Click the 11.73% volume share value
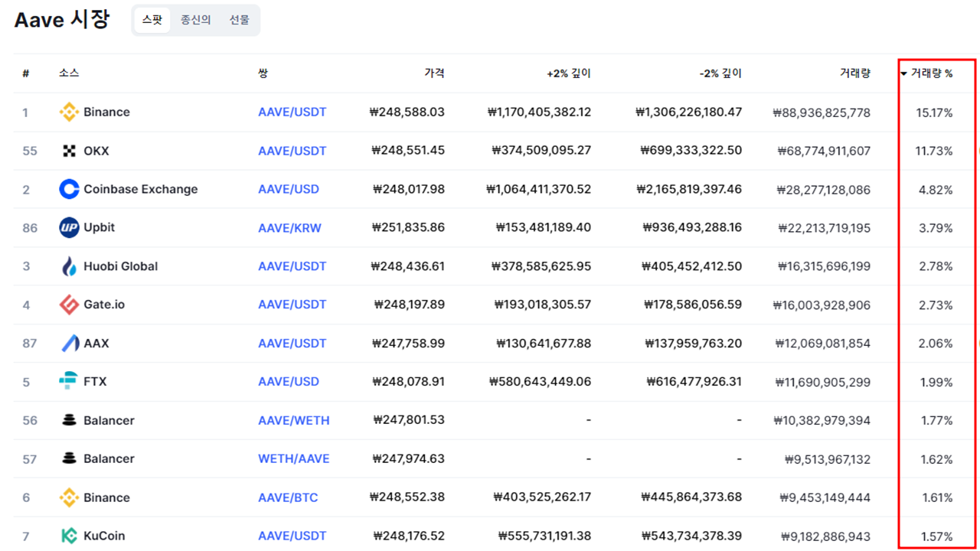The image size is (980, 551). click(934, 151)
